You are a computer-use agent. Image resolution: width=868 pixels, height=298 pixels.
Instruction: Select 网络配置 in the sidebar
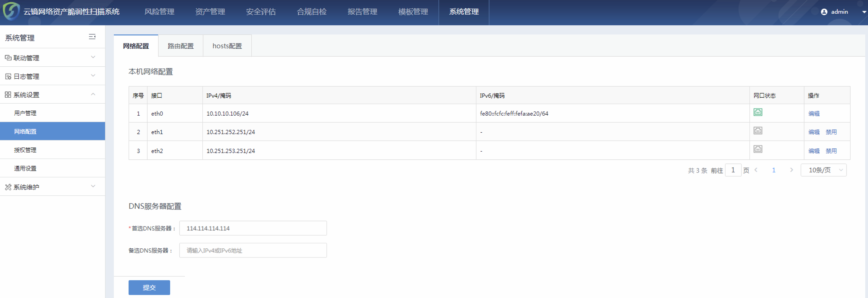(x=53, y=131)
